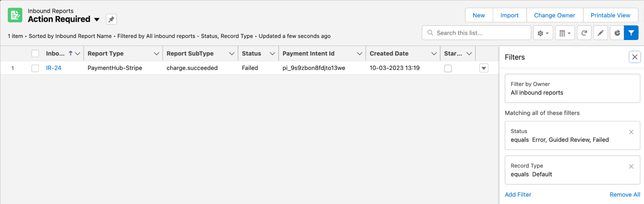Click Remove All filters link

625,194
